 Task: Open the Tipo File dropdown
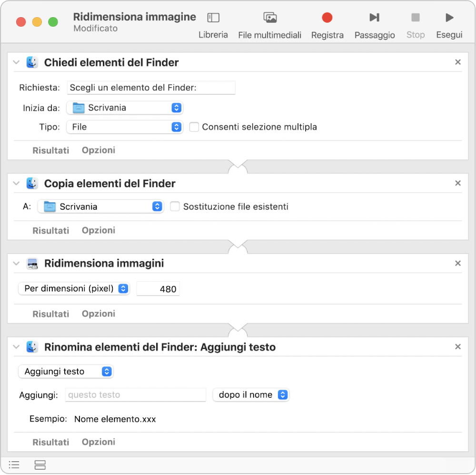tap(124, 127)
